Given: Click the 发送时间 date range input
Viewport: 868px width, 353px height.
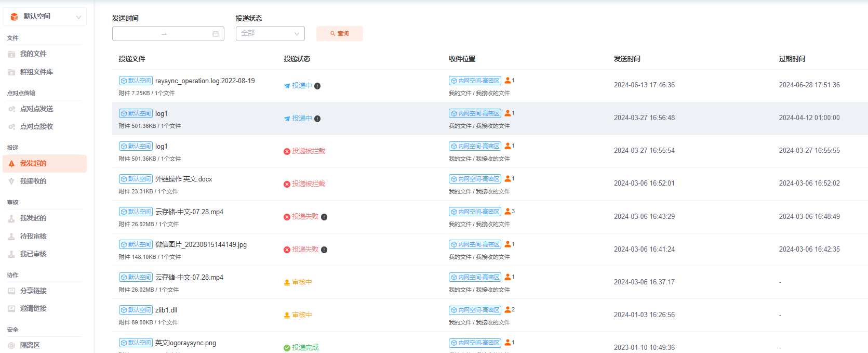Looking at the screenshot, I should click(x=162, y=34).
